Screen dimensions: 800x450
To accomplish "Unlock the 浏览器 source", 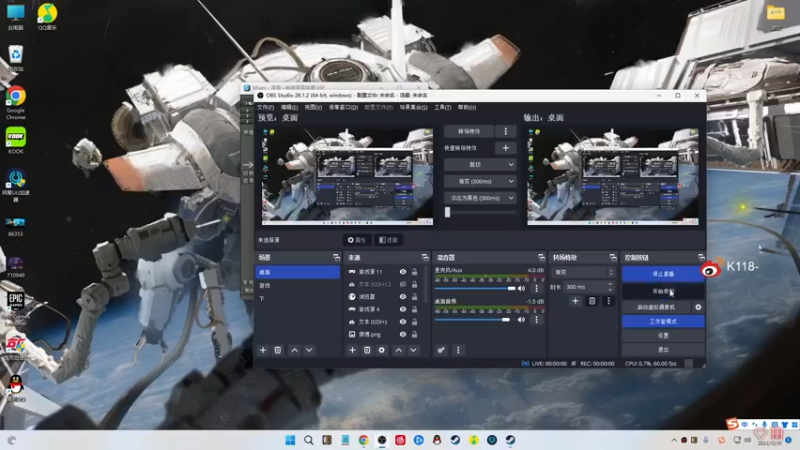I will (x=414, y=296).
